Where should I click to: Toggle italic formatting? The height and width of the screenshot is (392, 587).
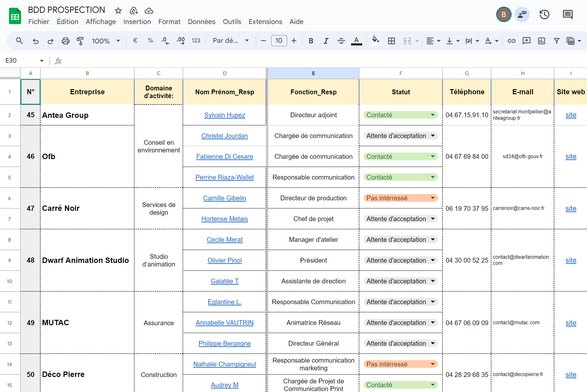[x=326, y=41]
